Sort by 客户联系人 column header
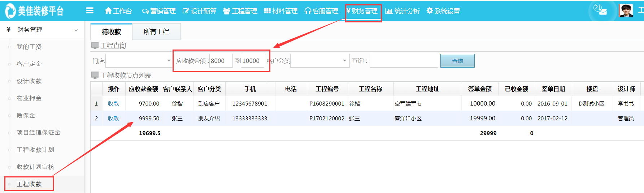Viewport: 644px width, 193px height. click(177, 89)
